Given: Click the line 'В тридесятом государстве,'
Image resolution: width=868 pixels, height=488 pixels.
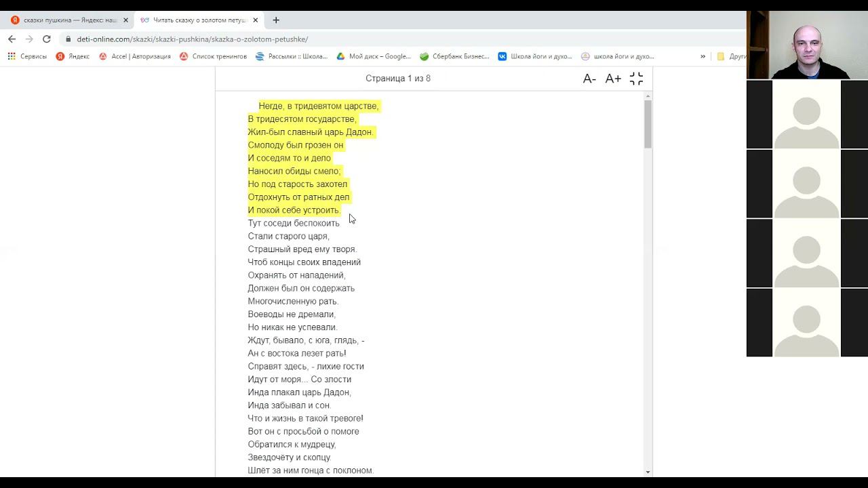Looking at the screenshot, I should (x=302, y=119).
